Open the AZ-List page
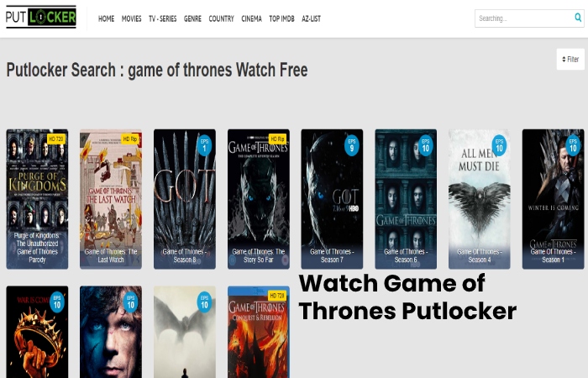The height and width of the screenshot is (378, 588). 312,18
